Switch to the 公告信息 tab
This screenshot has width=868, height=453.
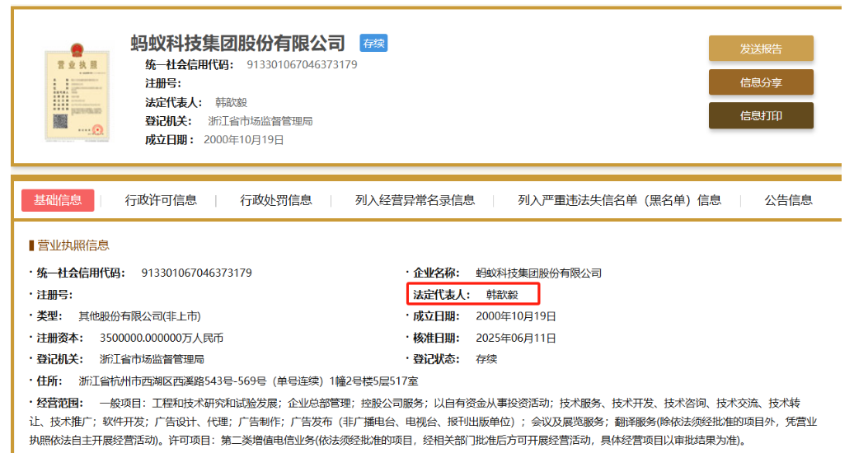click(x=788, y=200)
